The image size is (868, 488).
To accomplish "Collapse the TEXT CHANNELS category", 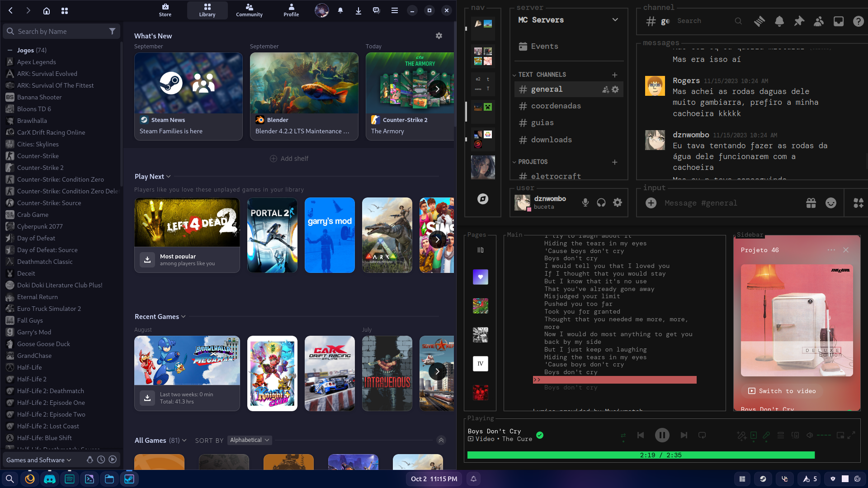I will pos(514,75).
